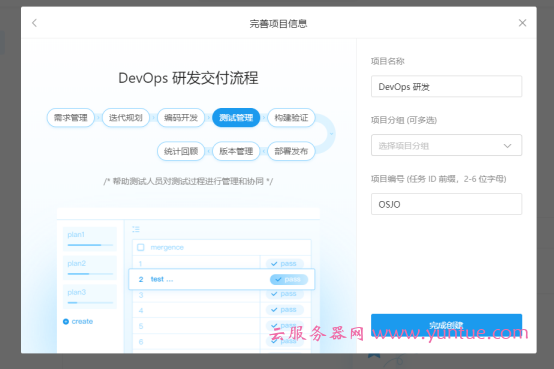Image resolution: width=554 pixels, height=369 pixels.
Task: Click the test ... row number 2
Action: coord(221,279)
